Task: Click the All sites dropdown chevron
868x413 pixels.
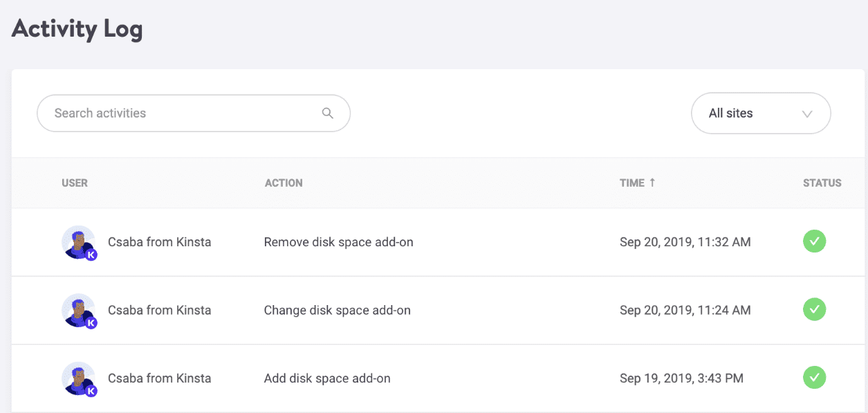Action: coord(806,114)
